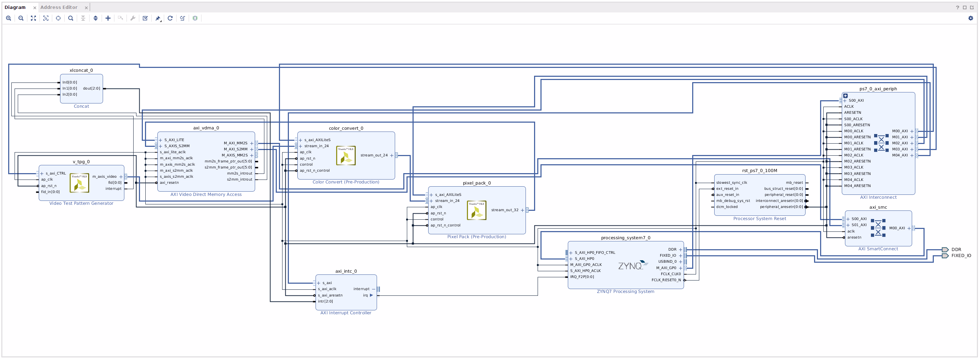Click the Add IP plus icon
980x358 pixels.
(108, 18)
